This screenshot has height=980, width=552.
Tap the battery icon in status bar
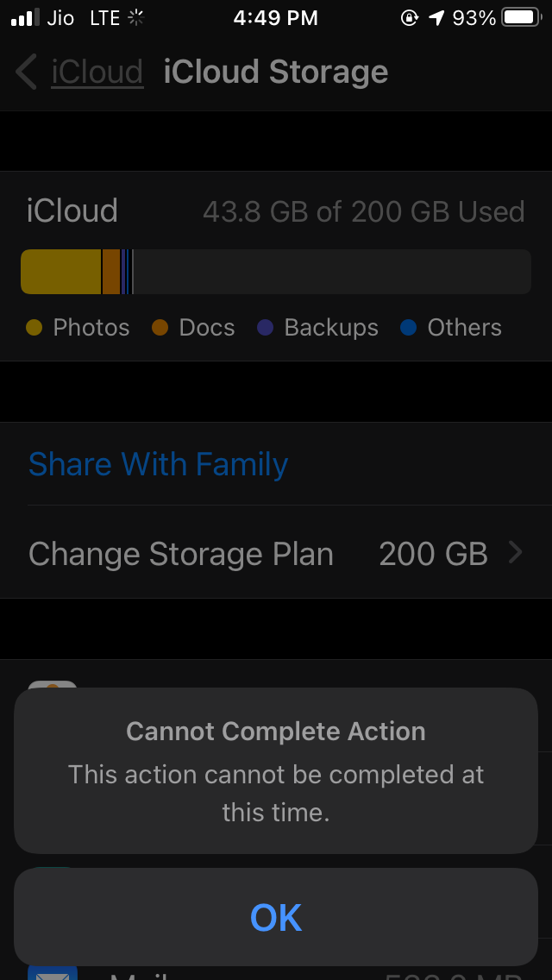521,17
